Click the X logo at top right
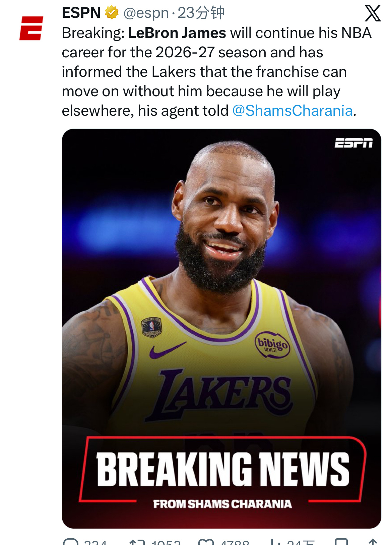 click(x=373, y=13)
